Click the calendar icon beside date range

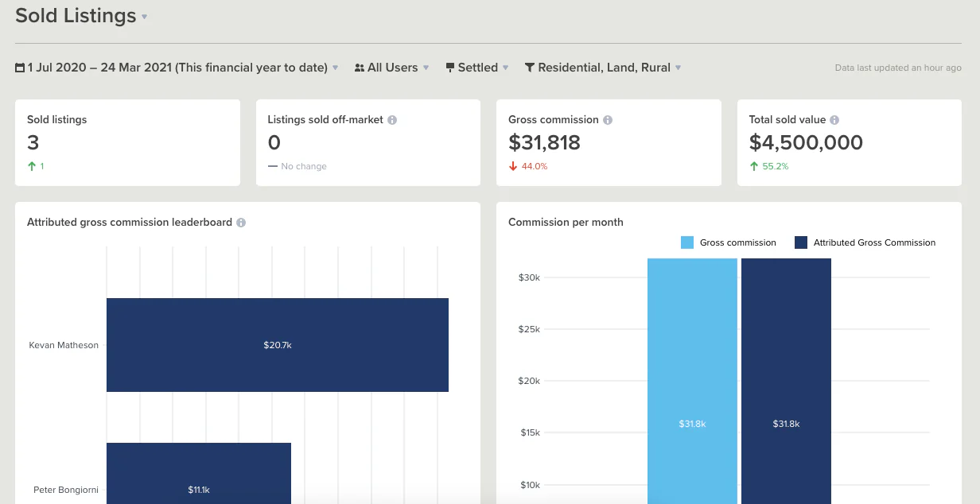coord(20,68)
